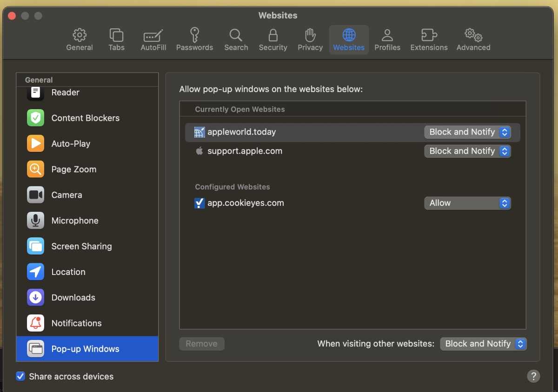Open the Profiles person icon
558x392 pixels.
click(x=387, y=35)
